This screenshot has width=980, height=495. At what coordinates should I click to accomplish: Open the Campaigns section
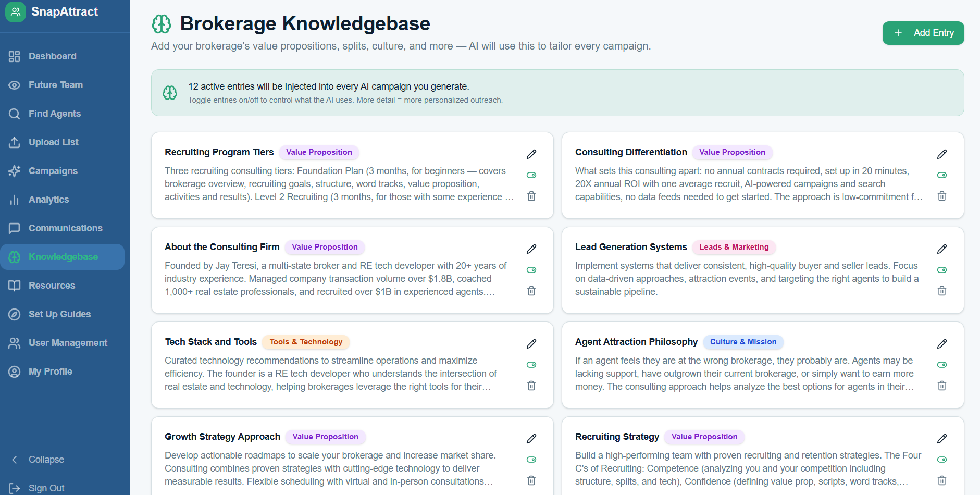62,171
